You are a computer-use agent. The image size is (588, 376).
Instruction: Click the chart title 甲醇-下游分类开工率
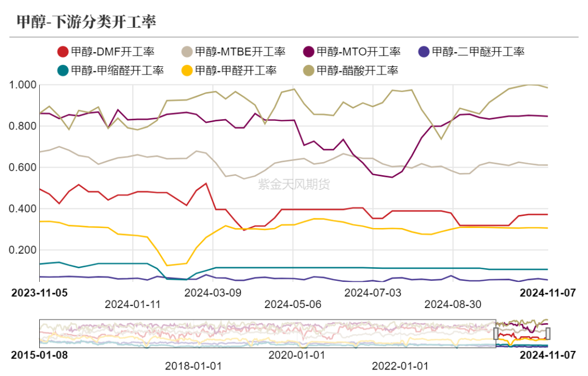click(87, 22)
